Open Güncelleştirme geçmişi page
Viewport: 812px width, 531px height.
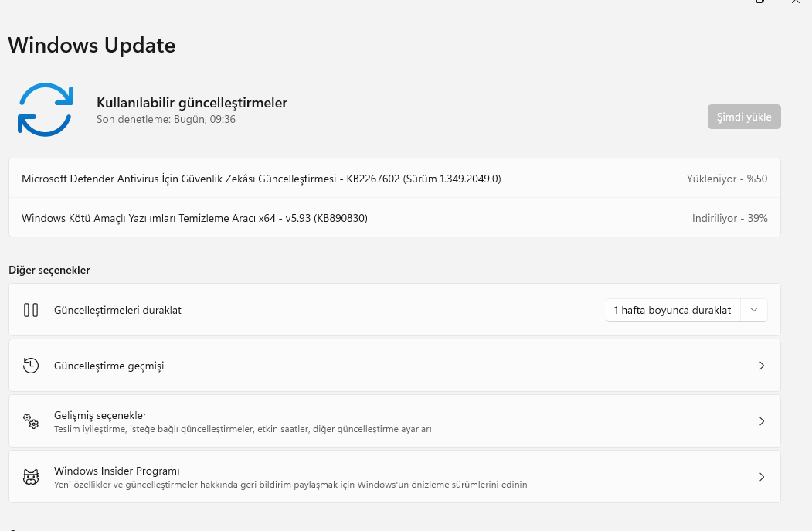click(395, 366)
